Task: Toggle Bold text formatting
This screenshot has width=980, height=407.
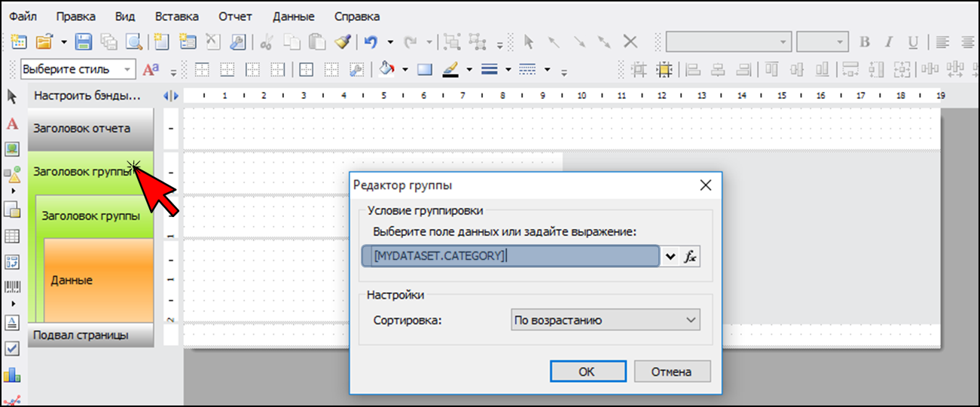Action: coord(865,42)
